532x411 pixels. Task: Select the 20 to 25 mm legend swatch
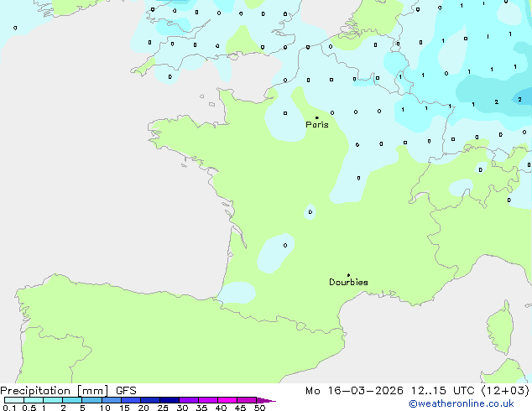click(149, 400)
